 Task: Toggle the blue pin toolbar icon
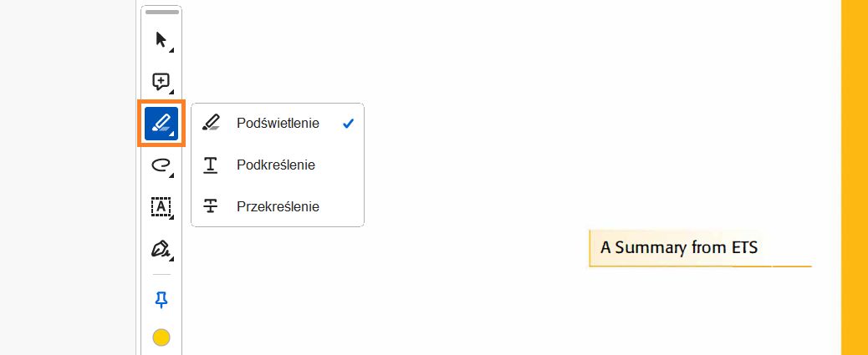(x=161, y=300)
